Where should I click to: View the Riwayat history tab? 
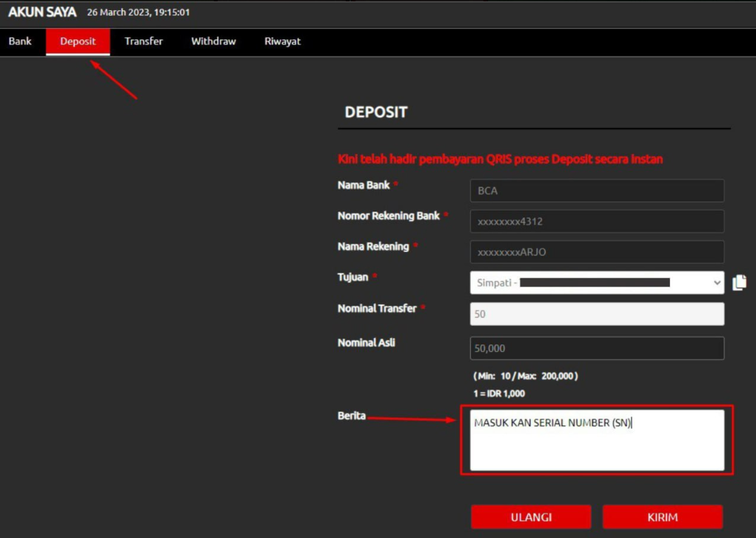pos(282,41)
